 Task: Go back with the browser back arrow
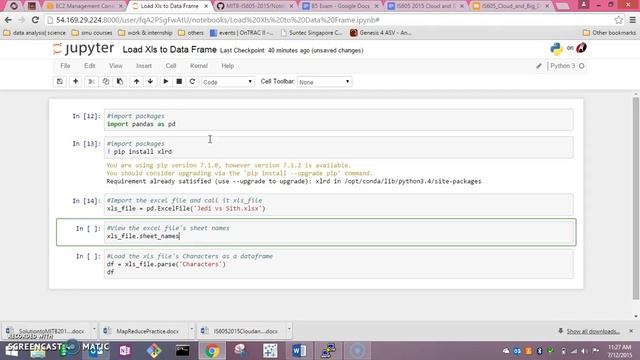click(x=8, y=20)
